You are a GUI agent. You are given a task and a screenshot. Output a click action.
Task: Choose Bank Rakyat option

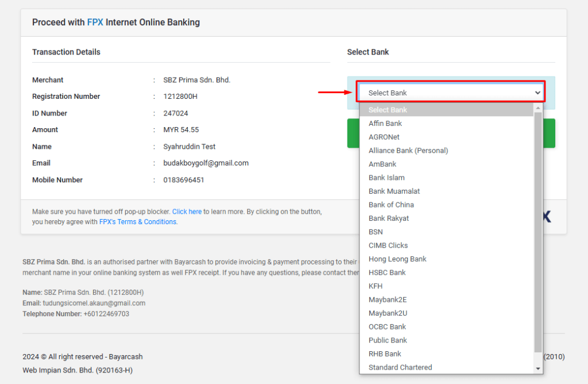(446, 218)
